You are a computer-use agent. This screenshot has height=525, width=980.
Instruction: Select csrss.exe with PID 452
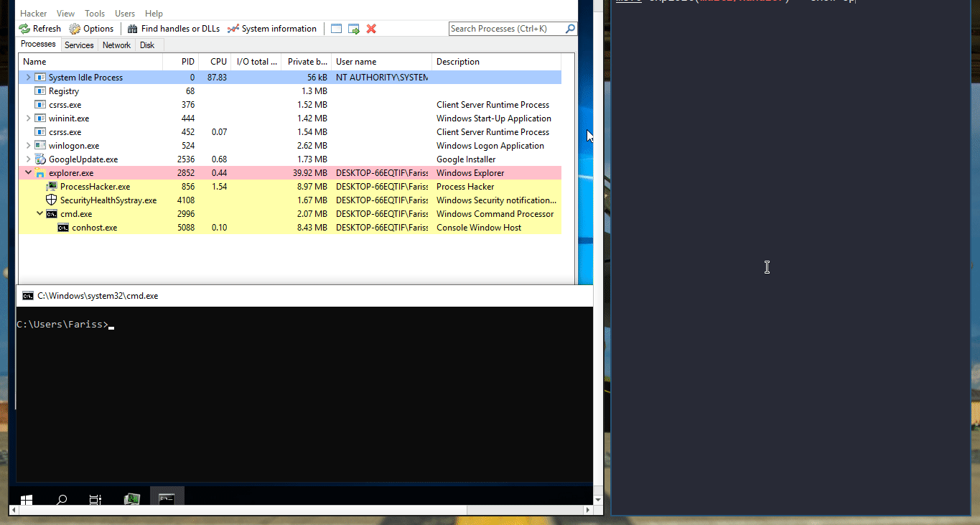[x=290, y=132]
